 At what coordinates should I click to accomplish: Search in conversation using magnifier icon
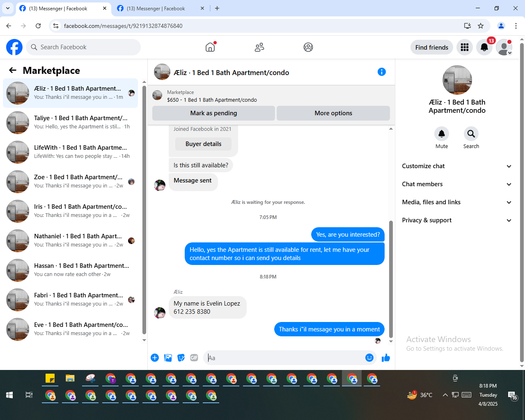(471, 134)
